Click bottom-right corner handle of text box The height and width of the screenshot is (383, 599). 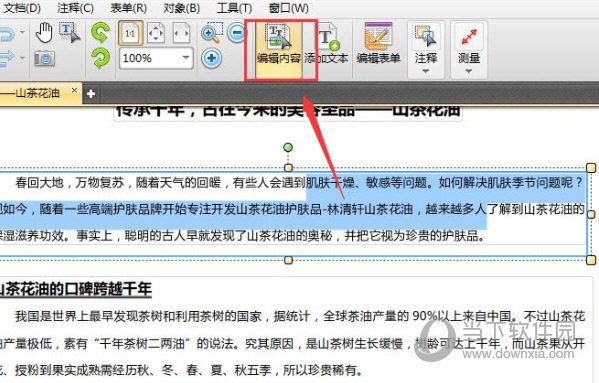[591, 260]
